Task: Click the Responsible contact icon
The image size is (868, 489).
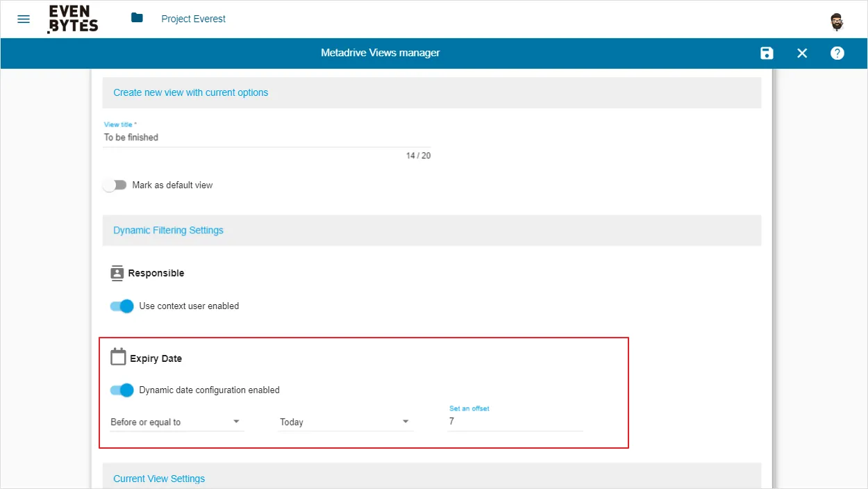Action: (117, 273)
